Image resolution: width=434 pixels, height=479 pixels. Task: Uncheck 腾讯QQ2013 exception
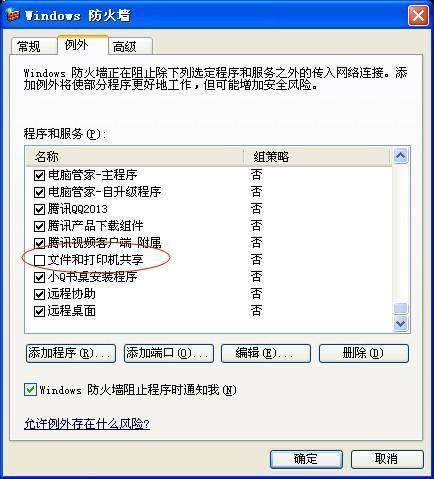[39, 209]
